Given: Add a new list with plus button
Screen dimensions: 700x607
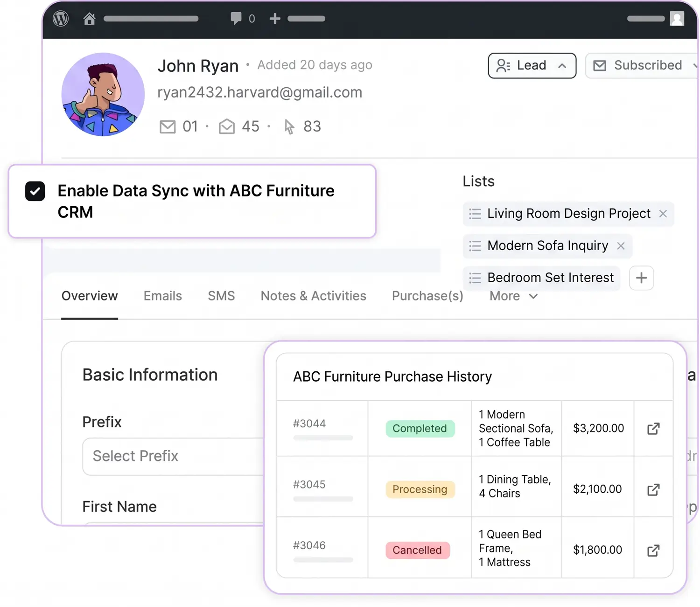Looking at the screenshot, I should [x=641, y=278].
